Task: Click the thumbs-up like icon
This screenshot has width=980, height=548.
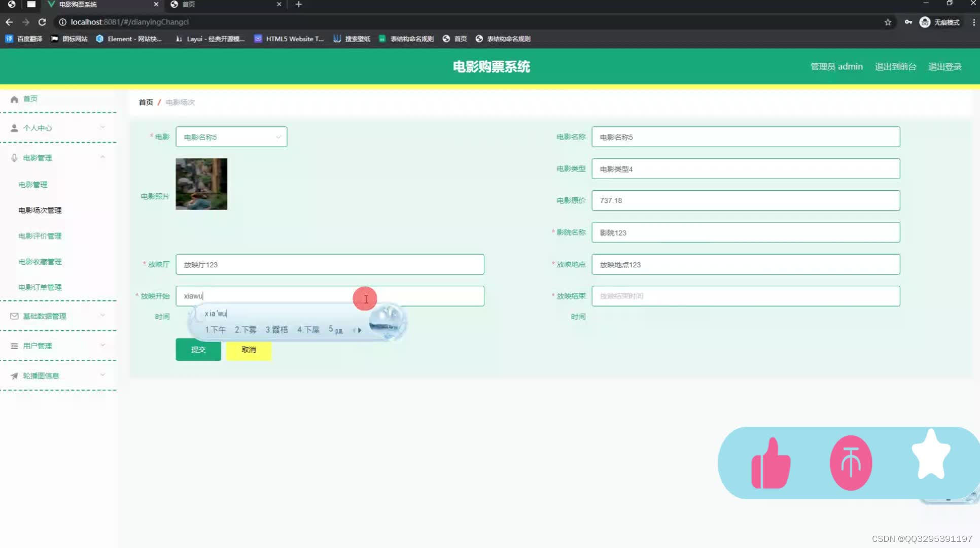Action: pyautogui.click(x=771, y=463)
